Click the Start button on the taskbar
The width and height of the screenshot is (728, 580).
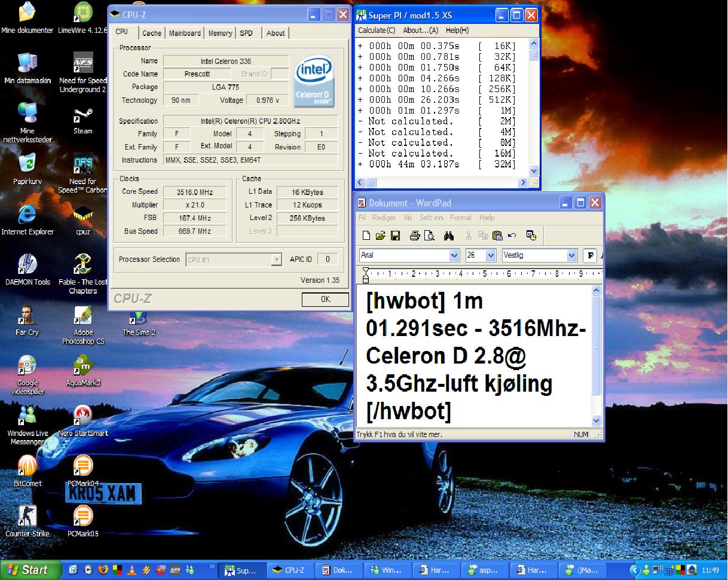pos(30,570)
